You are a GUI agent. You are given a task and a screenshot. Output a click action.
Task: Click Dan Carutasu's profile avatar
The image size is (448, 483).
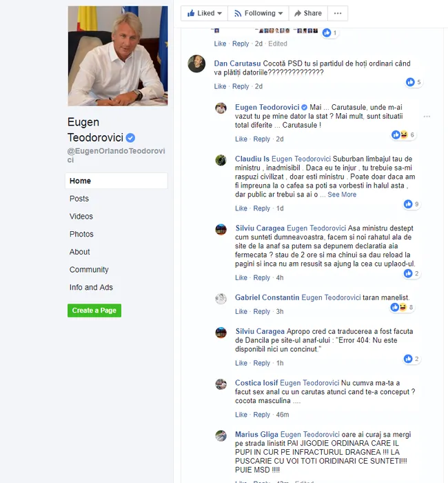[196, 63]
